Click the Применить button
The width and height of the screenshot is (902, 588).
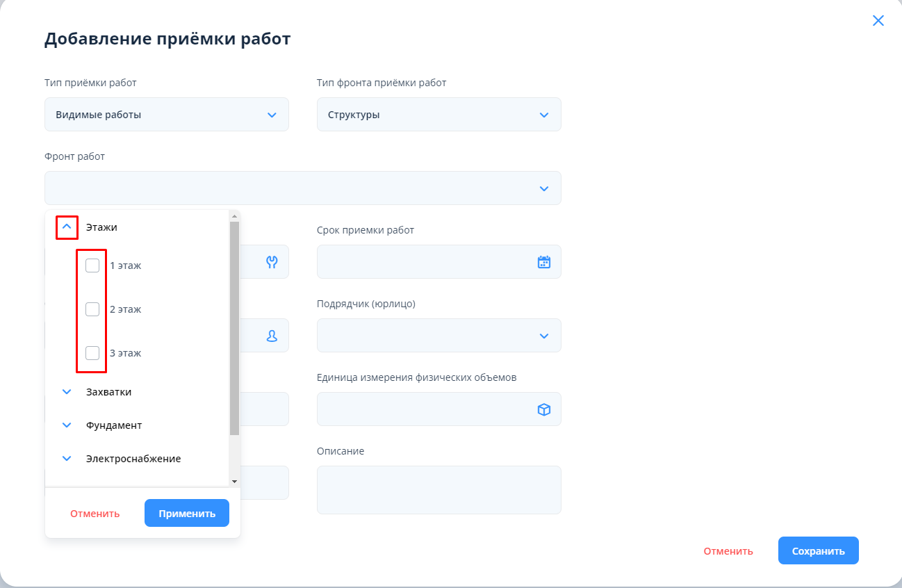186,514
